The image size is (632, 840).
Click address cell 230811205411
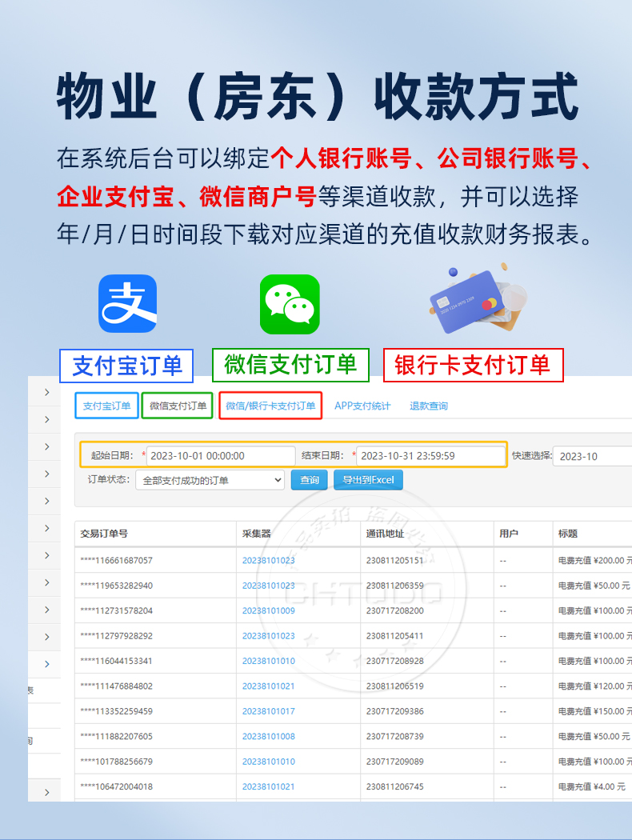[x=394, y=636]
